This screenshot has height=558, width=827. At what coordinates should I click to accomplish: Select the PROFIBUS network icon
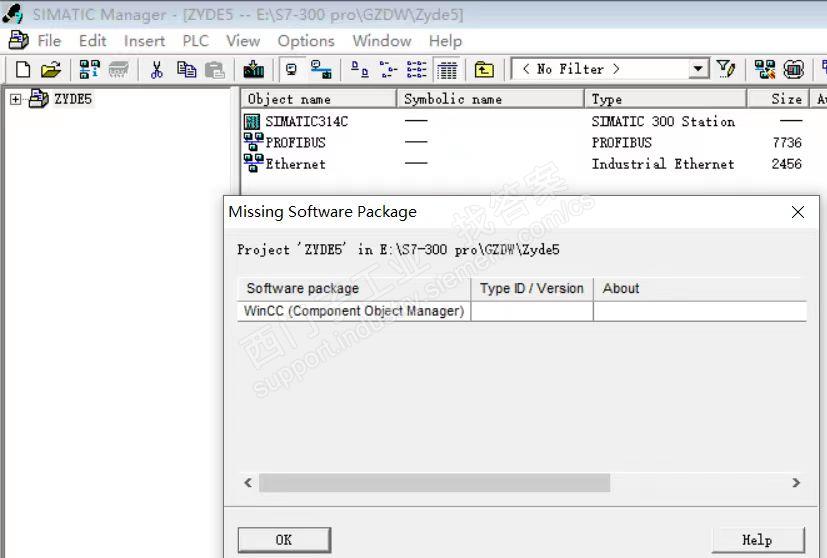coord(254,142)
